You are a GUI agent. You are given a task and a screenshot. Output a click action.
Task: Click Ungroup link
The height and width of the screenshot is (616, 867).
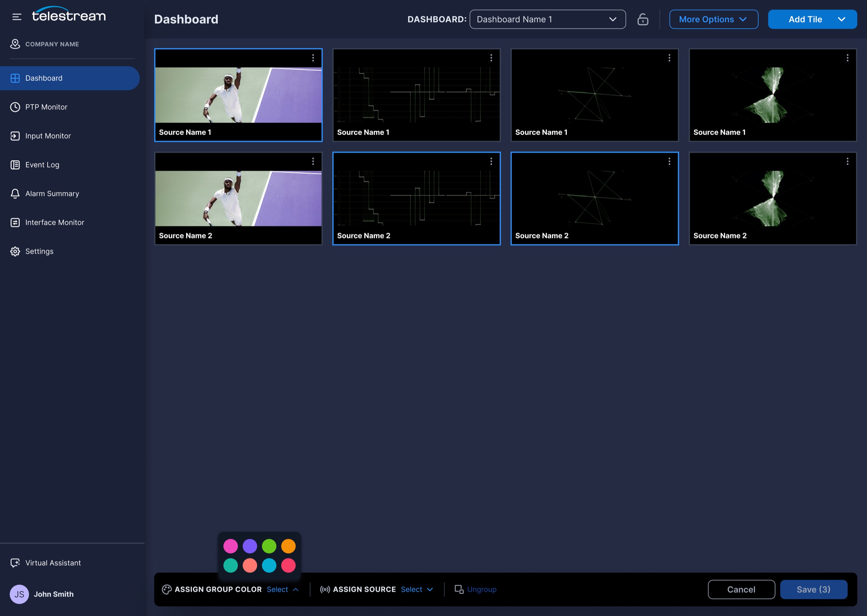coord(475,589)
